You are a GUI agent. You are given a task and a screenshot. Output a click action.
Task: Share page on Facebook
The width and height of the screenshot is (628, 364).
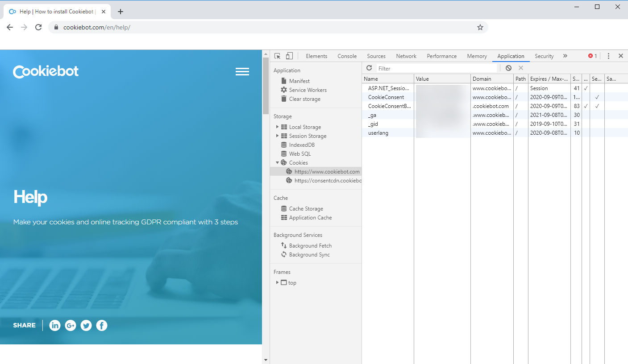click(102, 326)
